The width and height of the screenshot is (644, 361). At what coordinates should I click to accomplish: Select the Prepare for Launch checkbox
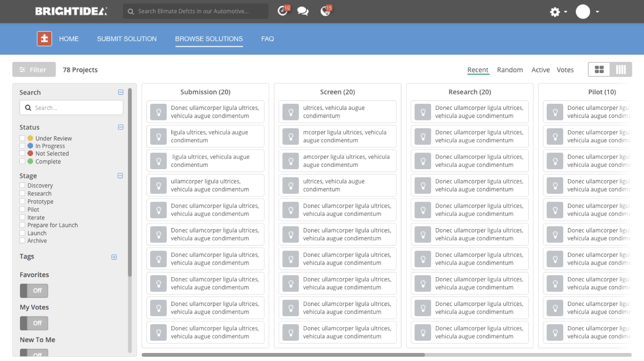(22, 225)
